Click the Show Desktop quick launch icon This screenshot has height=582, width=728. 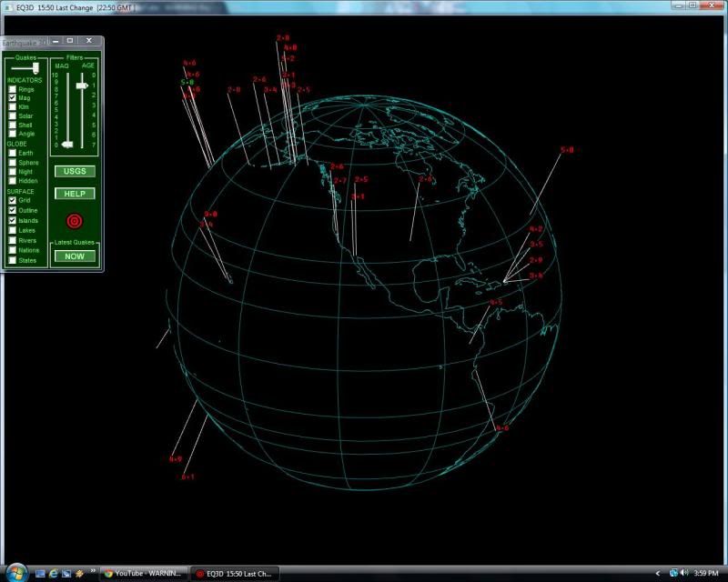(40, 573)
